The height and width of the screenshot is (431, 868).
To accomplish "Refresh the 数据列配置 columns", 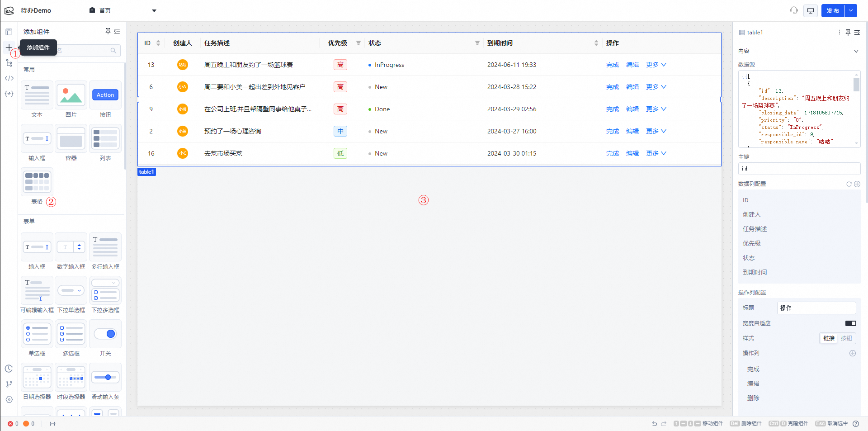I will click(849, 184).
